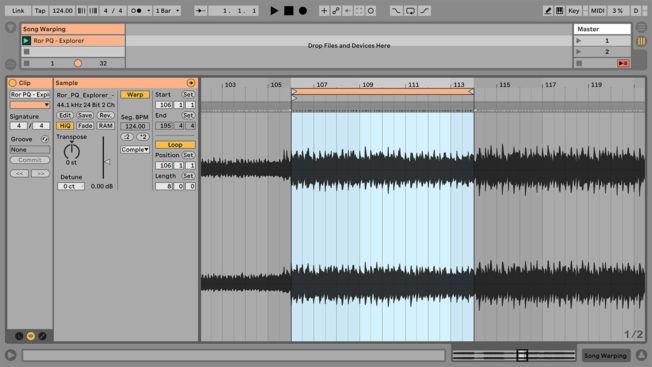
Task: Show the Launch box L icon
Action: coord(19,336)
